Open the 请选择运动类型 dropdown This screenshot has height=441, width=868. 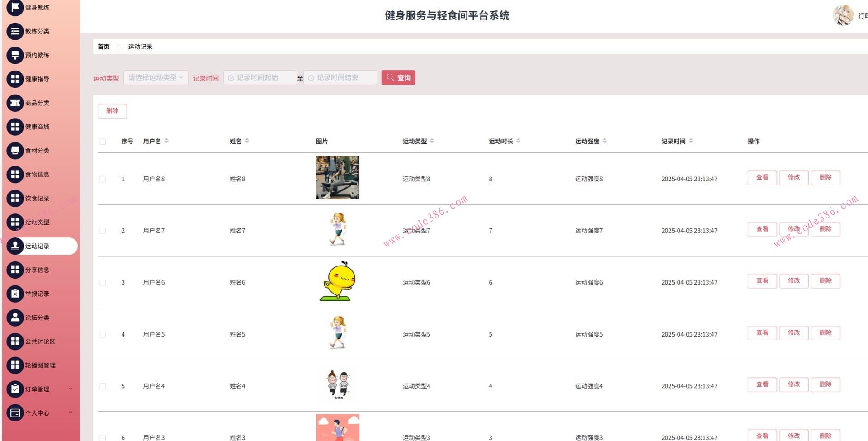point(156,77)
